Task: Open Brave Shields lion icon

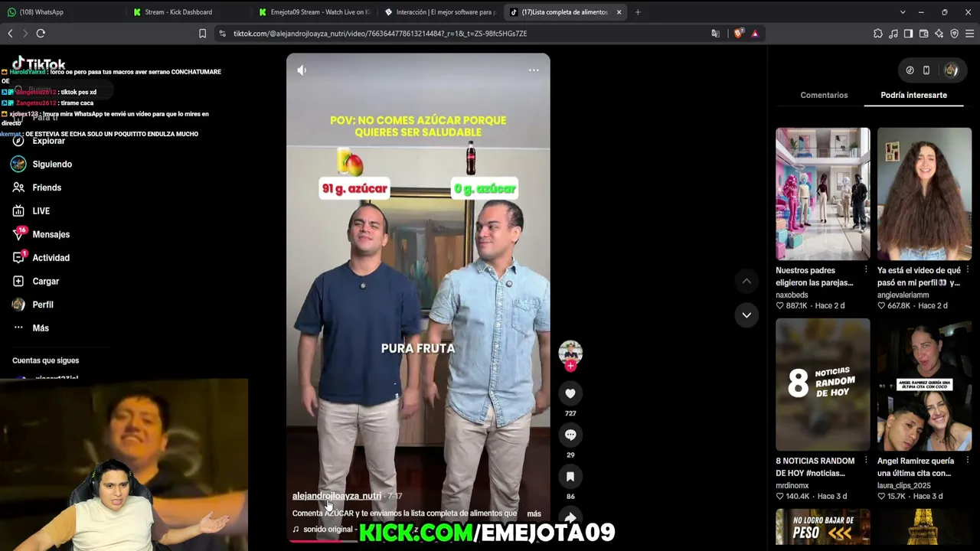Action: click(738, 34)
